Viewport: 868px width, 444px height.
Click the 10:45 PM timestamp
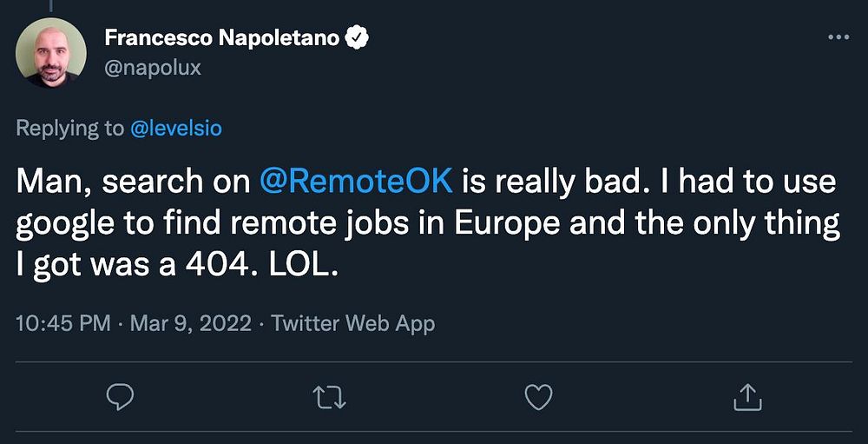[x=63, y=324]
